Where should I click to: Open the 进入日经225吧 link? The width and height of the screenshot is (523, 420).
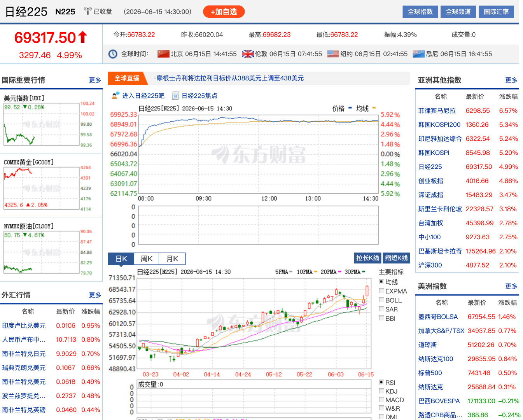click(143, 96)
